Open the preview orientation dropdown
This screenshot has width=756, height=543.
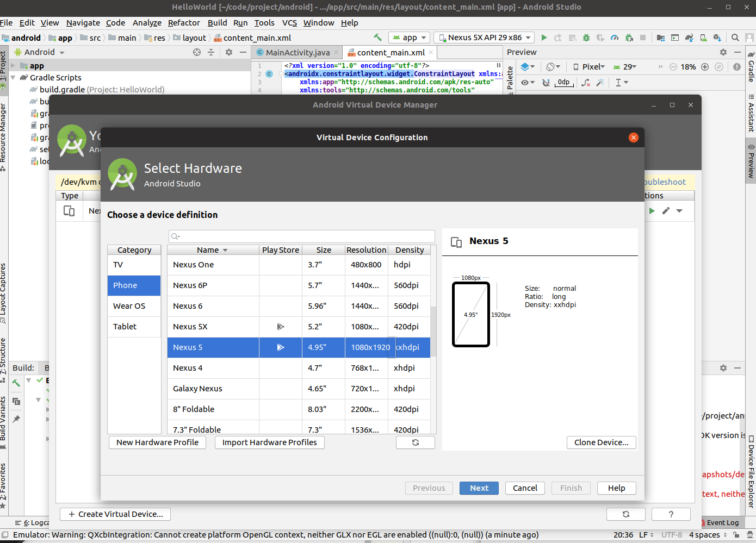click(553, 67)
